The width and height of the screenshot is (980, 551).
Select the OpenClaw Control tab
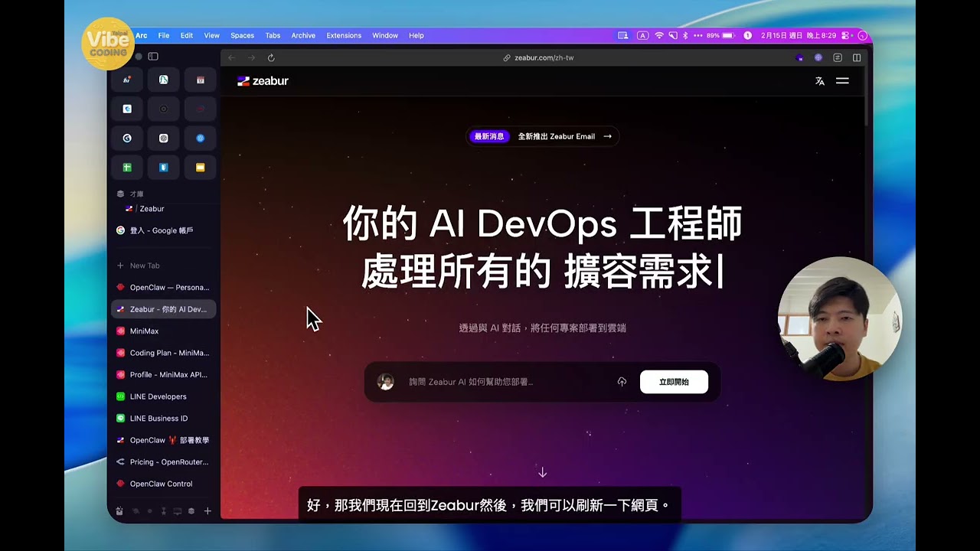tap(164, 484)
